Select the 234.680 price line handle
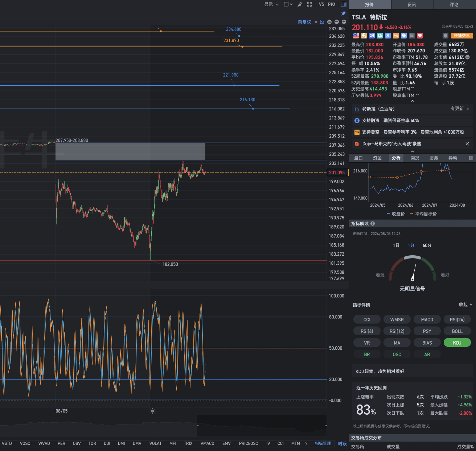Image resolution: width=476 pixels, height=451 pixels. 239,36
